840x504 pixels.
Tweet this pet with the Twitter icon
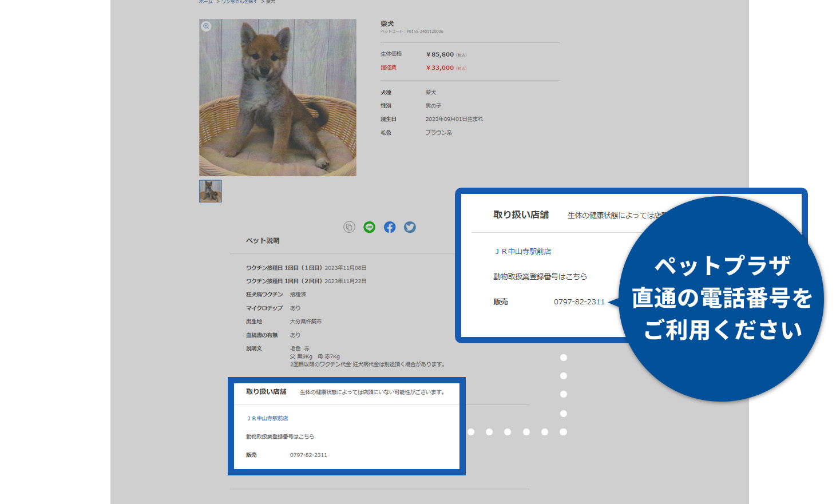[x=410, y=227]
